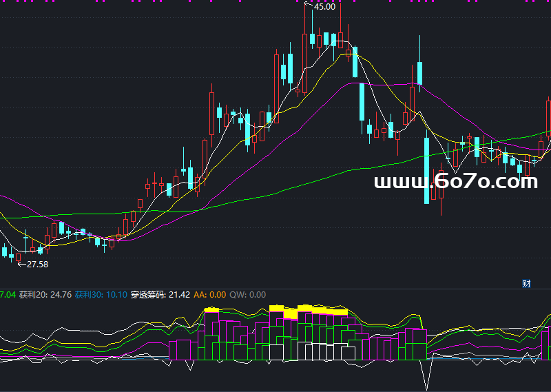551x392 pixels.
Task: Open the www.6o7o.com watermark link
Action: tap(455, 182)
